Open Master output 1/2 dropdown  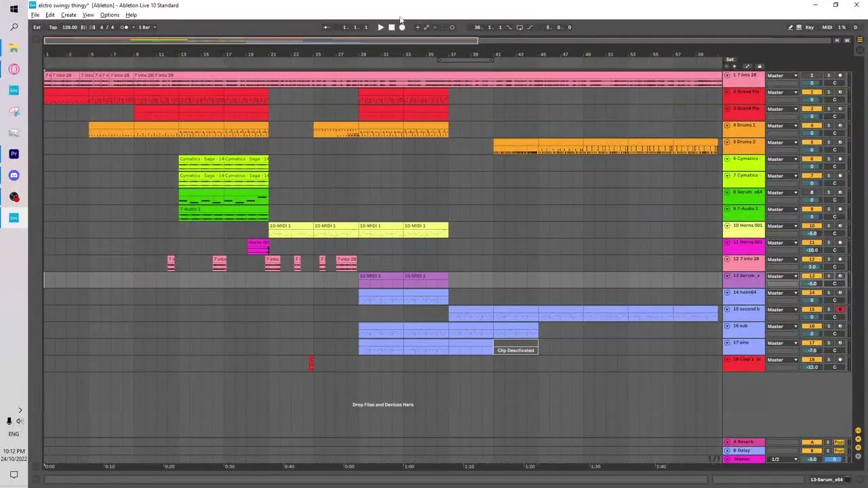click(783, 459)
